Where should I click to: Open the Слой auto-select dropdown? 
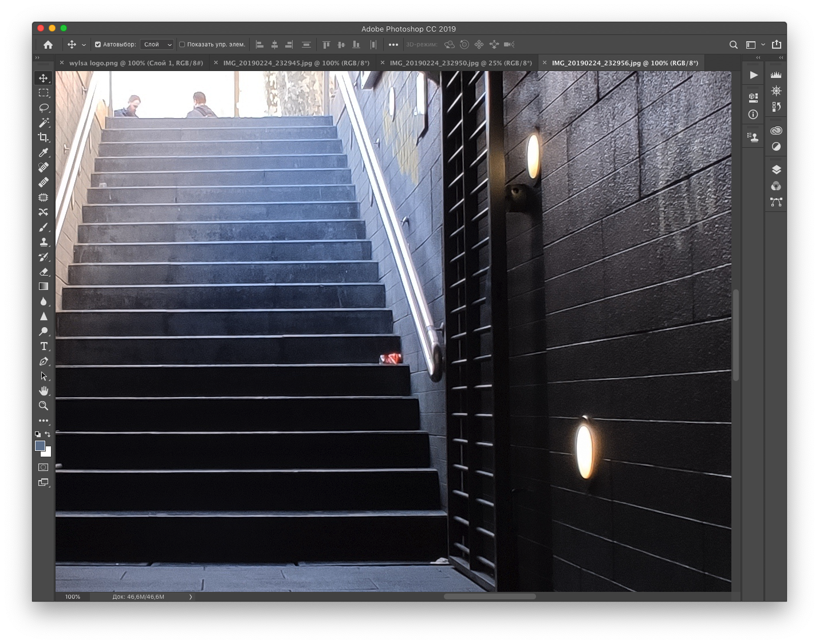(157, 45)
